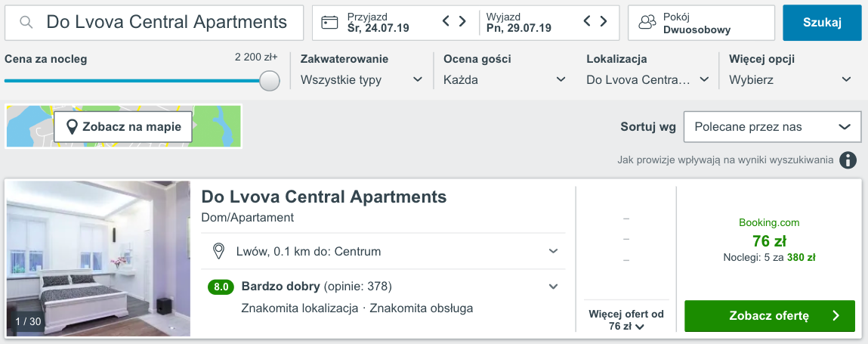Click the 76 zł price
This screenshot has width=868, height=344.
(x=769, y=241)
